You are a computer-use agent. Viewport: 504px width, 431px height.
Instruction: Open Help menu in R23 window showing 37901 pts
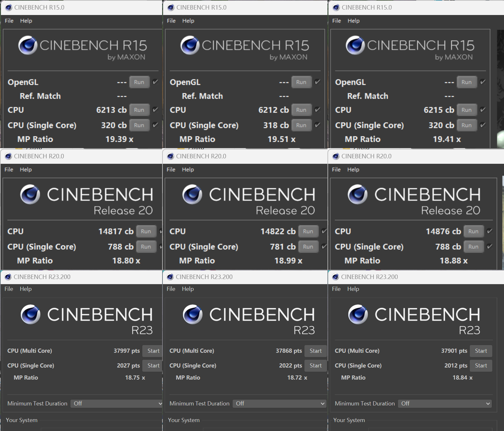(x=353, y=289)
